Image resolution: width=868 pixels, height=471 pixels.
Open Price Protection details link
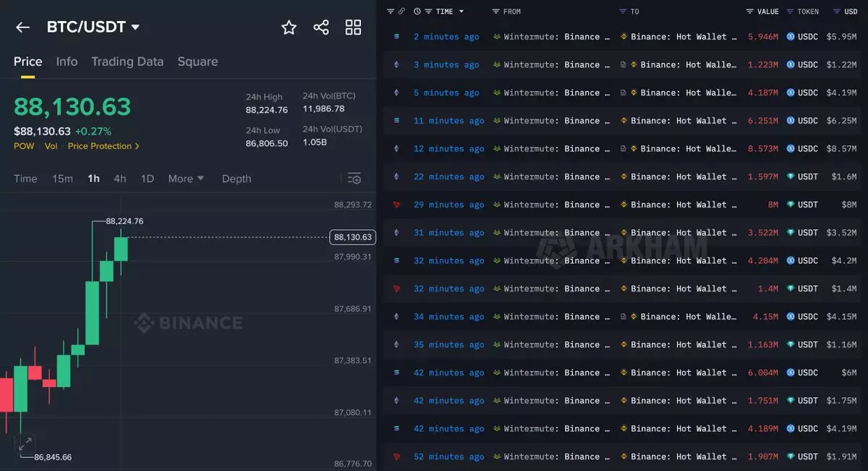[x=103, y=146]
